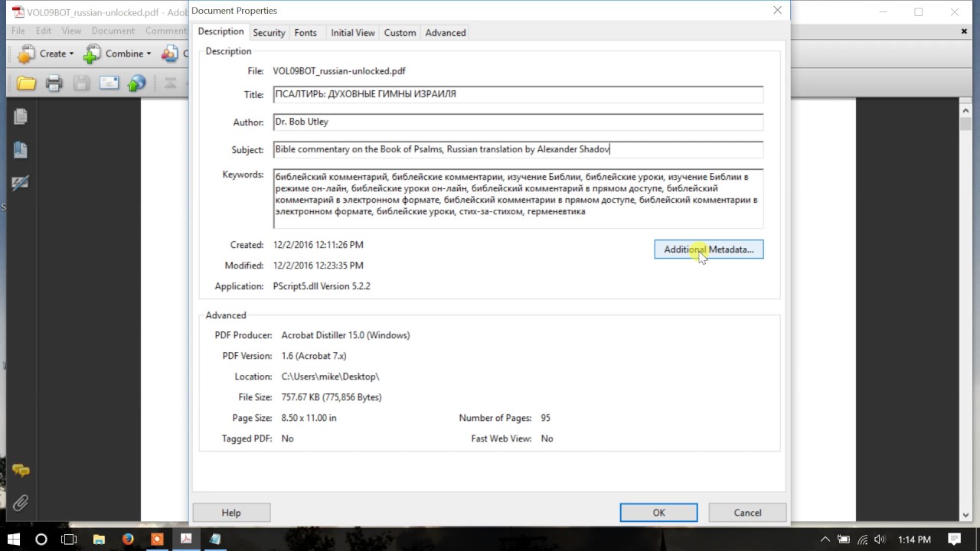Open the Comments panel speech bubbles icon

(x=21, y=471)
